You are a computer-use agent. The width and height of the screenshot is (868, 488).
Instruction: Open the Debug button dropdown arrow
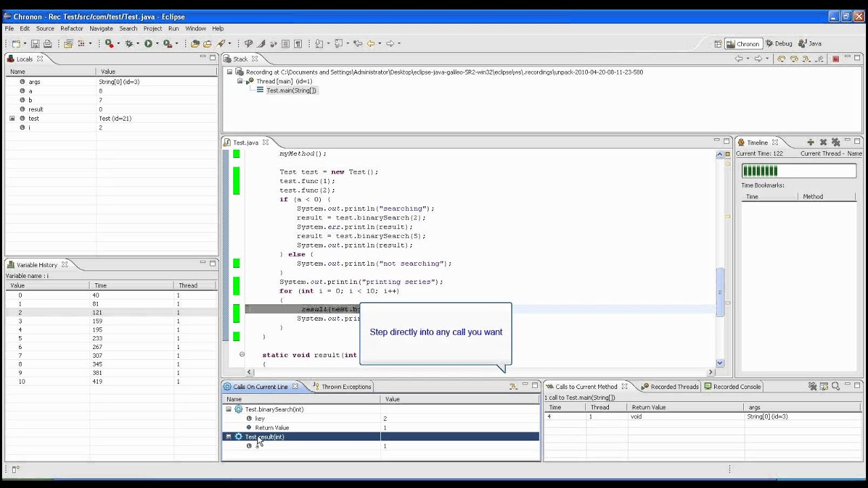coord(138,43)
